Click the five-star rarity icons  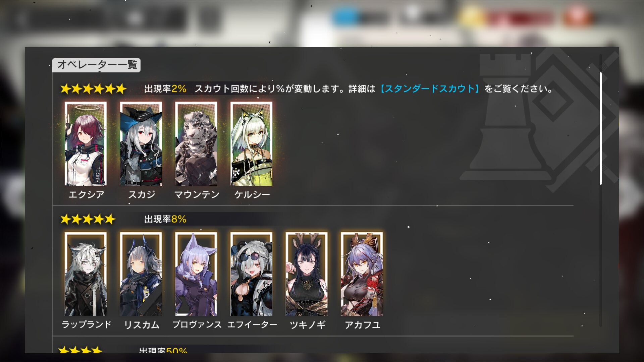click(x=88, y=219)
